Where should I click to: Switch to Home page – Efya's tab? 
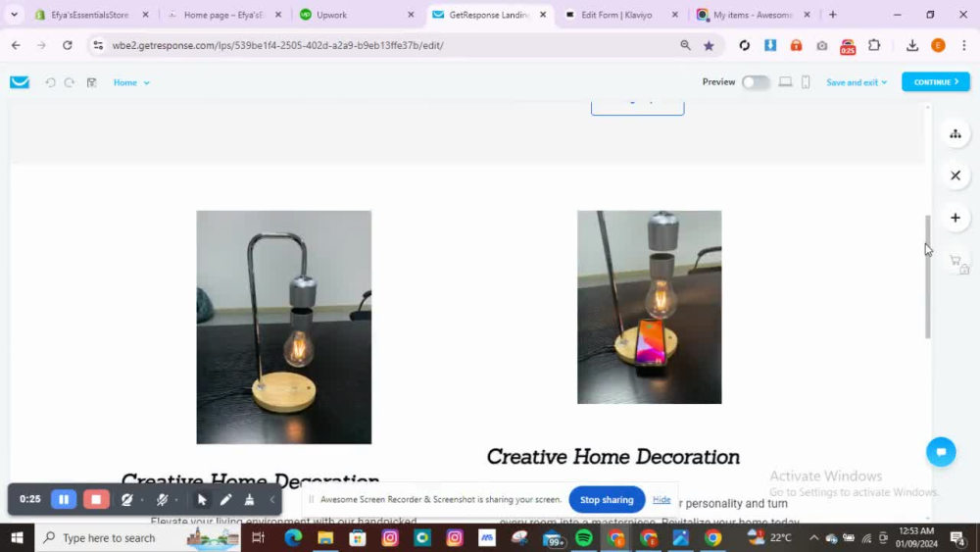point(223,15)
